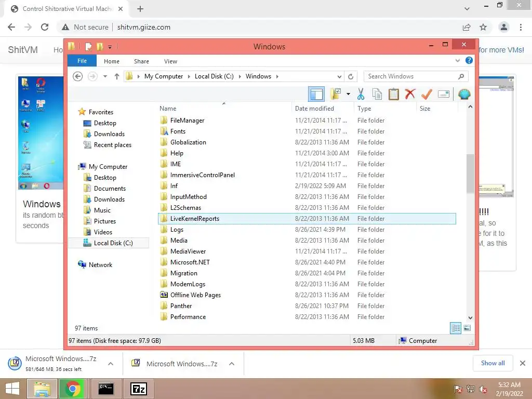Select Pictures in the navigation pane
The height and width of the screenshot is (399, 532).
tap(105, 221)
